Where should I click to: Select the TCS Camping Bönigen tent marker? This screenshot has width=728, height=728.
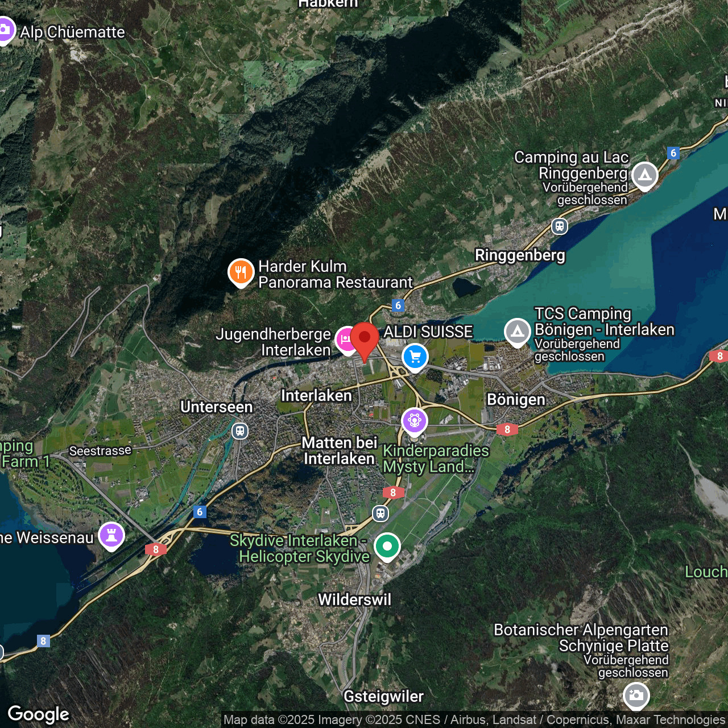(517, 332)
